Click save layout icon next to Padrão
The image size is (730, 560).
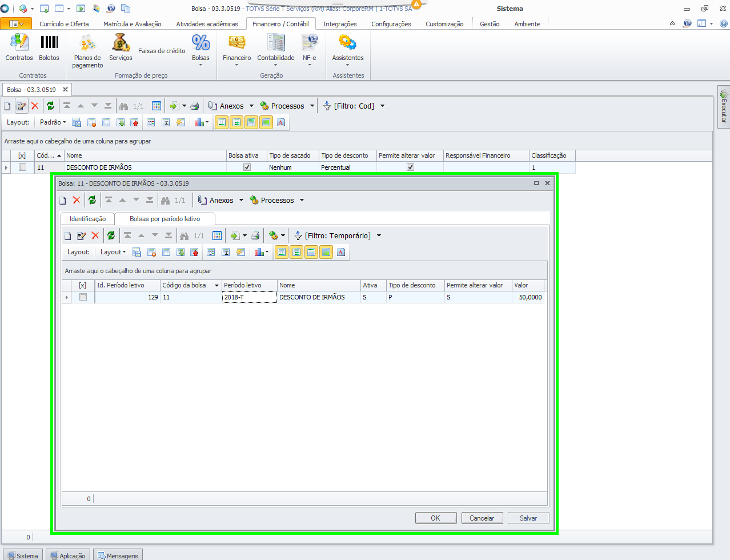[77, 122]
